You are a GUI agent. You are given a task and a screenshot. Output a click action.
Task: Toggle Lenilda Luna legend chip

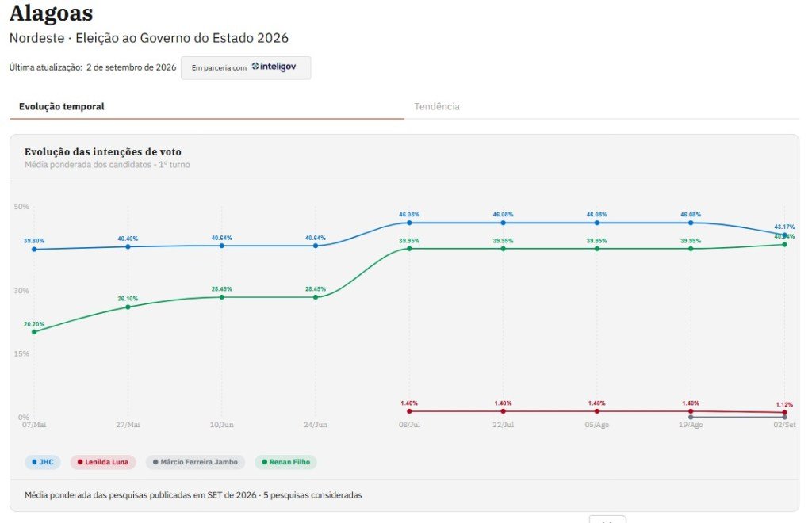tap(103, 462)
